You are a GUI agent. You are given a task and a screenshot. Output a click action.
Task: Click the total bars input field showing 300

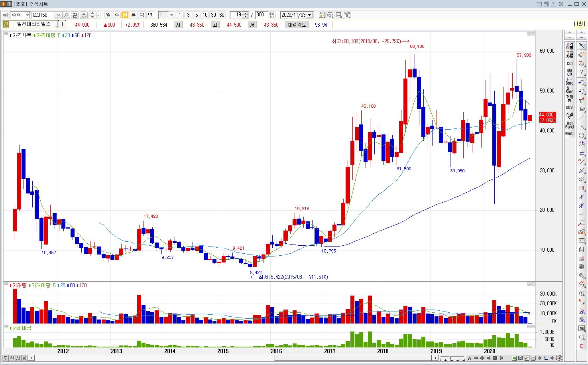coord(261,15)
